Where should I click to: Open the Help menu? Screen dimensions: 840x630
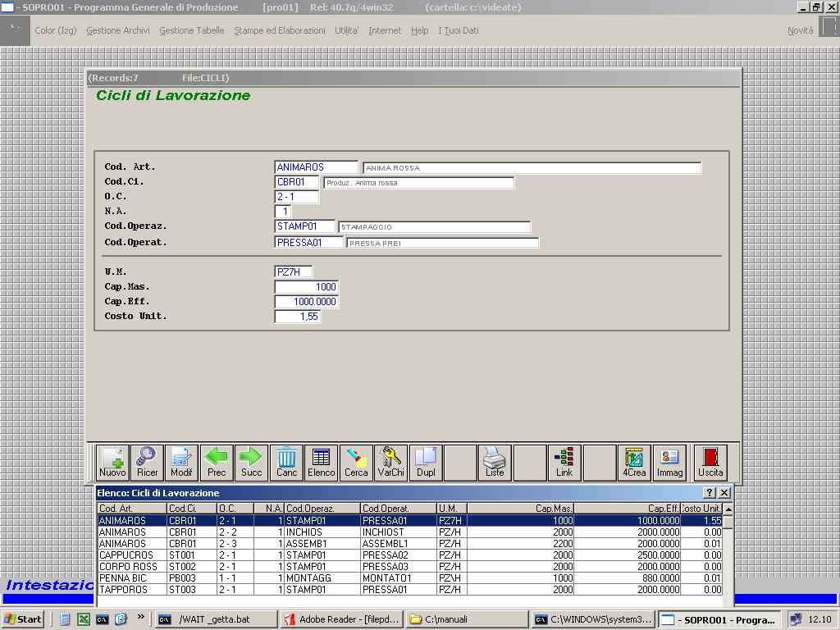[x=419, y=30]
